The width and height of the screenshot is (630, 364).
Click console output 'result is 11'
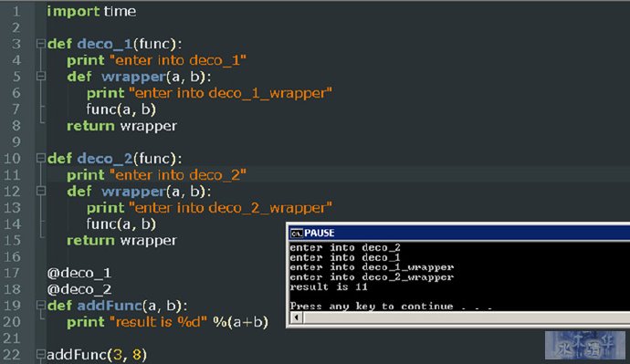coord(329,287)
